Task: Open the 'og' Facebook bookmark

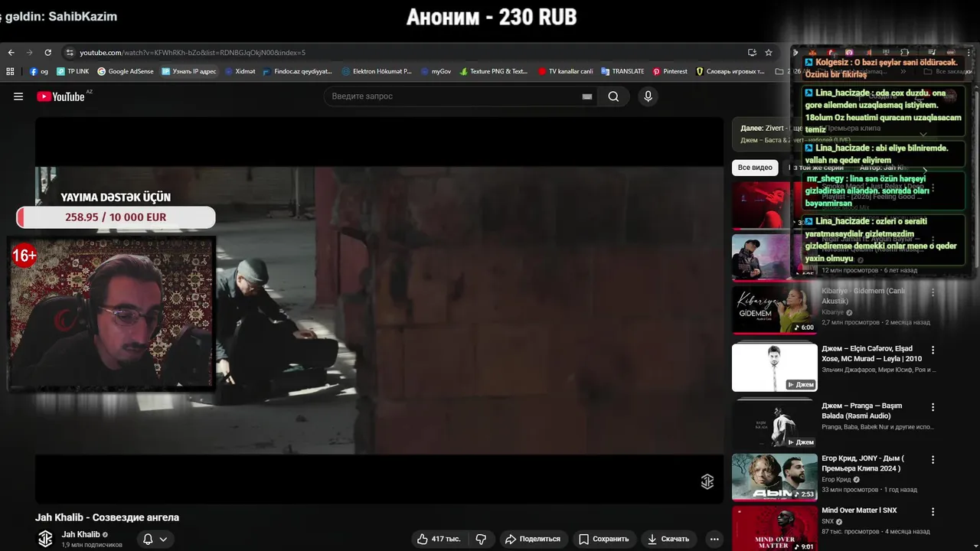Action: click(39, 71)
